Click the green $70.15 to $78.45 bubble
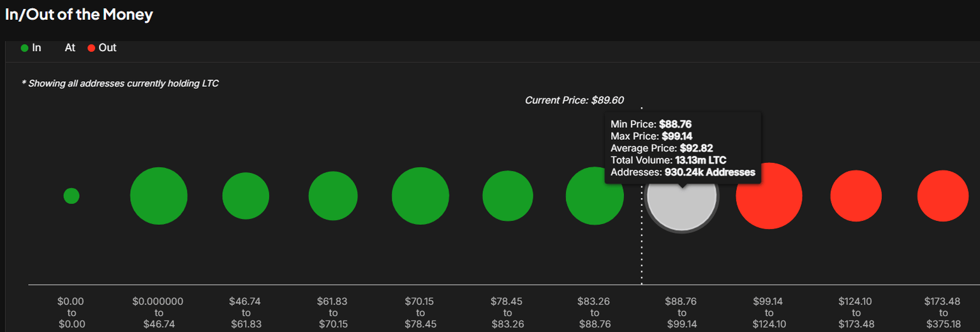Image resolution: width=980 pixels, height=332 pixels. coord(420,196)
